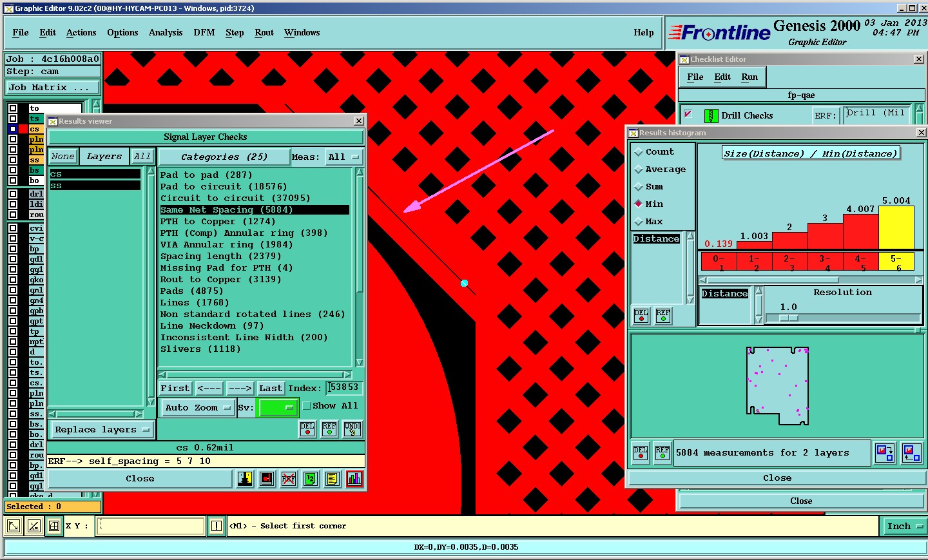Open the DFM menu
This screenshot has height=560, width=928.
pyautogui.click(x=204, y=32)
